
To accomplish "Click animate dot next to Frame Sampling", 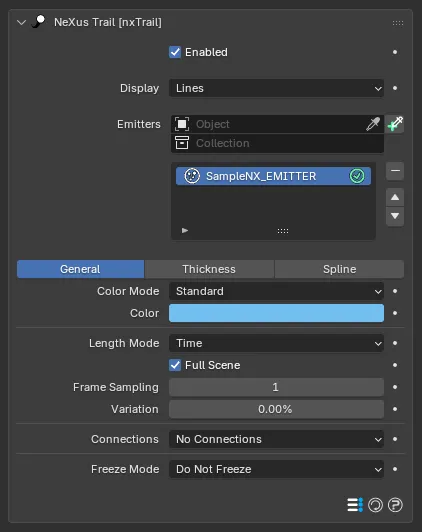I will click(x=395, y=387).
